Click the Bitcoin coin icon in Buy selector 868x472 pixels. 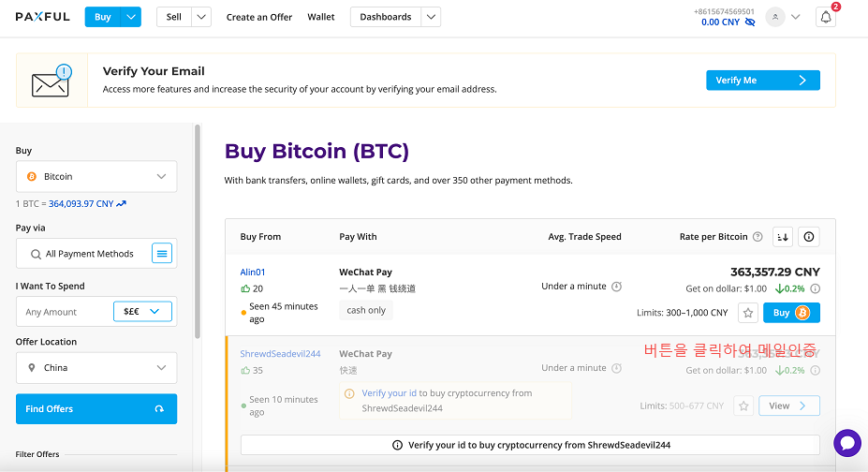(32, 176)
